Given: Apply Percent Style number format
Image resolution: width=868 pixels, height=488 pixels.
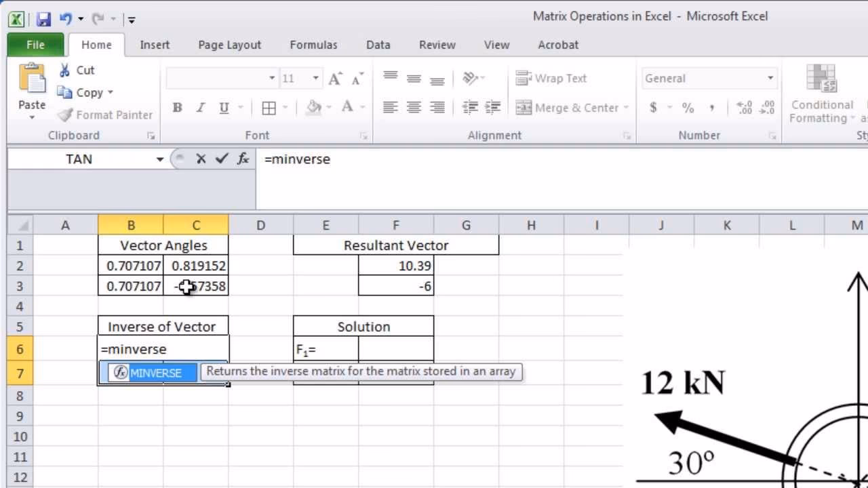Looking at the screenshot, I should coord(688,107).
